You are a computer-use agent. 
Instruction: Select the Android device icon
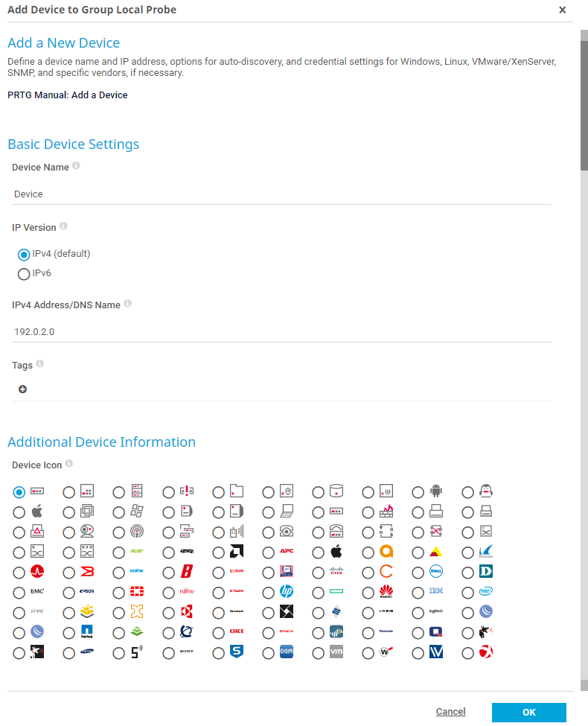coord(418,492)
